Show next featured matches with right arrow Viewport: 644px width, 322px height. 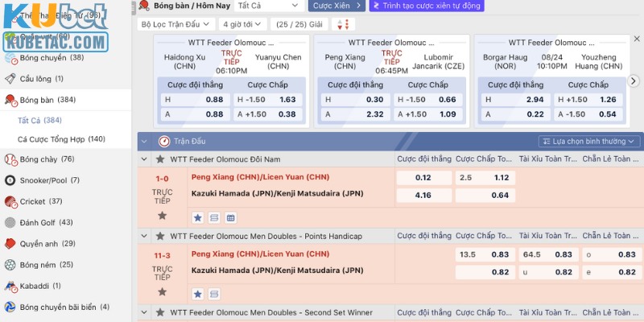pos(634,81)
